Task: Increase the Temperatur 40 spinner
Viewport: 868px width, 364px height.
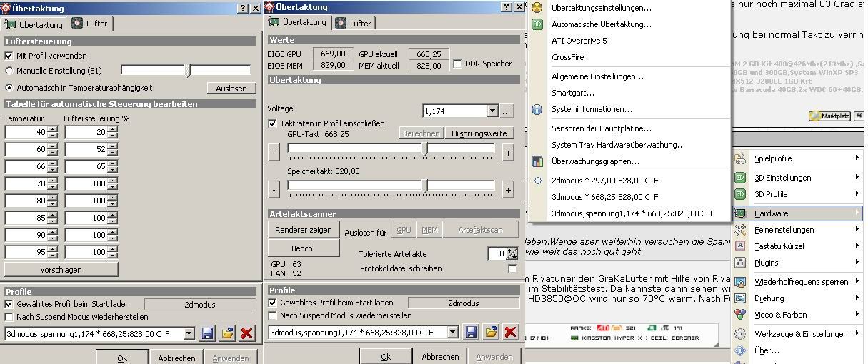Action: (x=52, y=129)
